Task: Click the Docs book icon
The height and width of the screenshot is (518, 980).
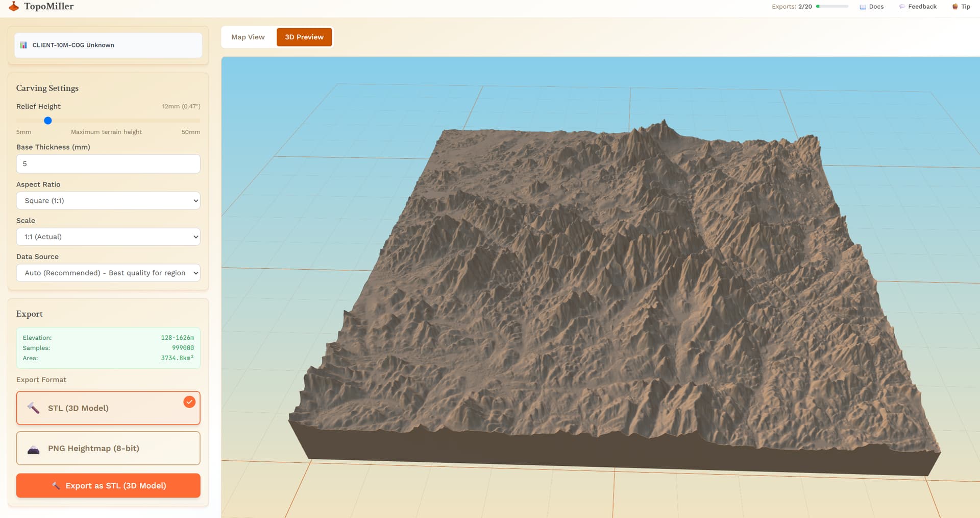Action: 863,7
